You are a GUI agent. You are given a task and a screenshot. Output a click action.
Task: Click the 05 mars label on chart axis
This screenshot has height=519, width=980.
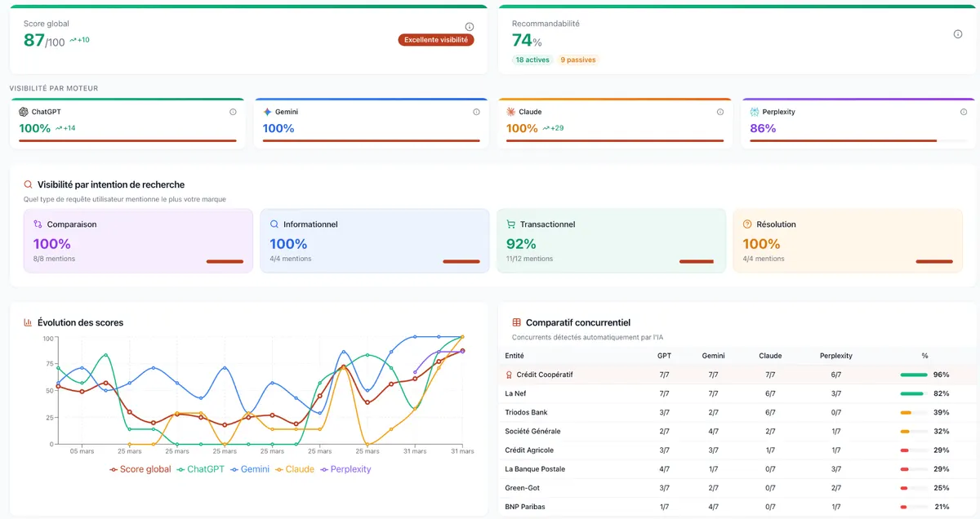click(x=82, y=450)
